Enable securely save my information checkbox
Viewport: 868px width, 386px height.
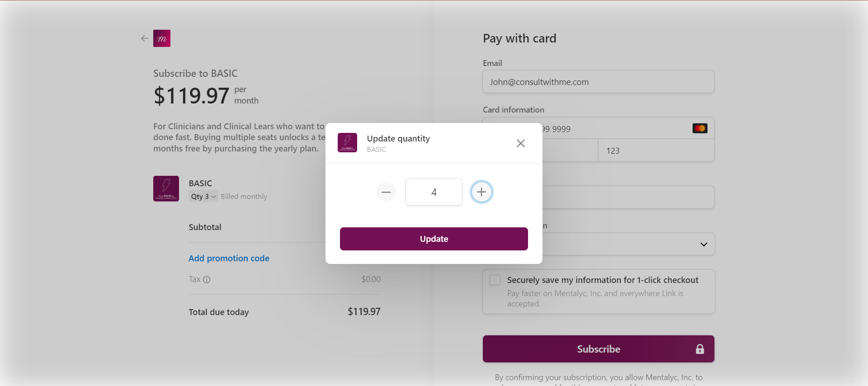[495, 280]
